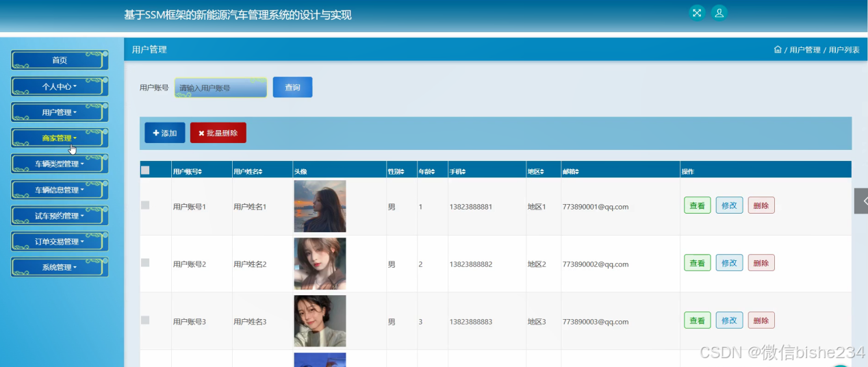The width and height of the screenshot is (868, 367).
Task: Expand the collapsed side panel arrow tab
Action: pos(861,201)
